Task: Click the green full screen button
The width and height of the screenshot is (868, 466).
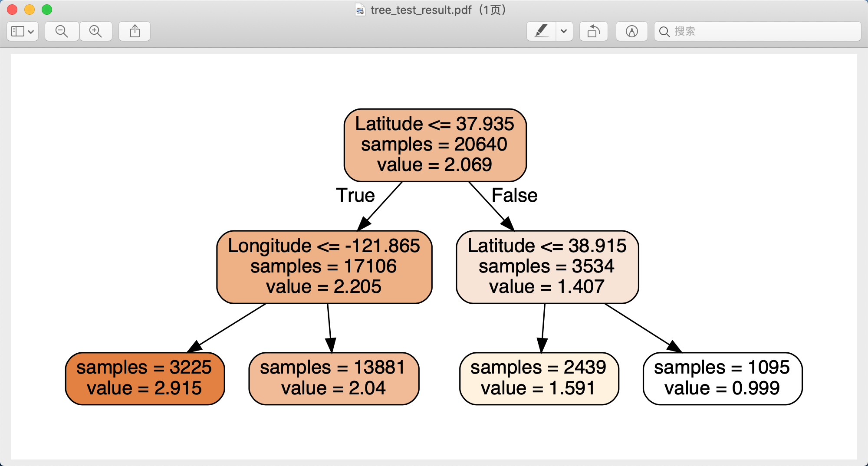Action: tap(47, 10)
